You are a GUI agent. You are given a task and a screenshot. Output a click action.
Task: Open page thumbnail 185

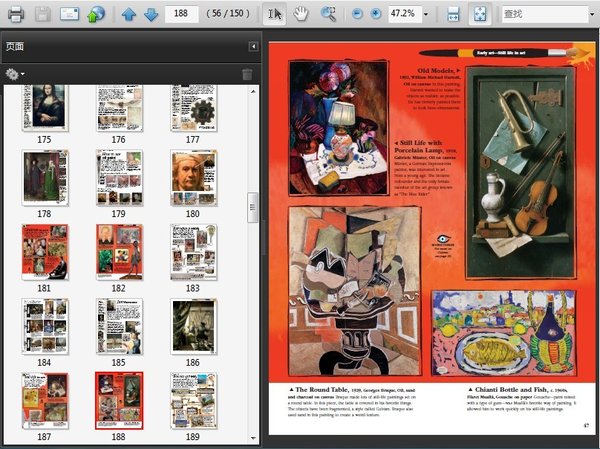[119, 327]
